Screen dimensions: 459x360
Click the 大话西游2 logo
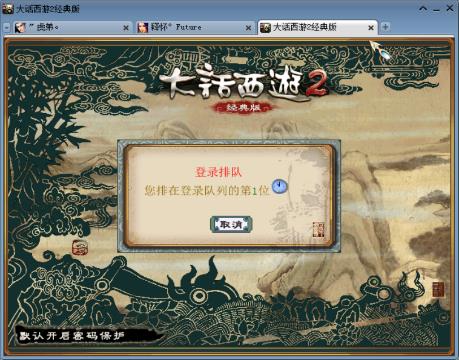tap(243, 82)
